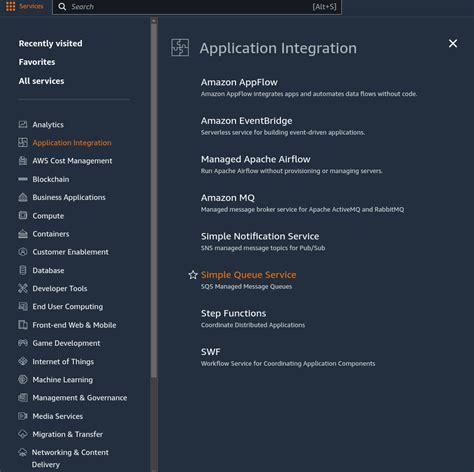Image resolution: width=474 pixels, height=472 pixels.
Task: Click the Compute category icon
Action: pyautogui.click(x=23, y=215)
